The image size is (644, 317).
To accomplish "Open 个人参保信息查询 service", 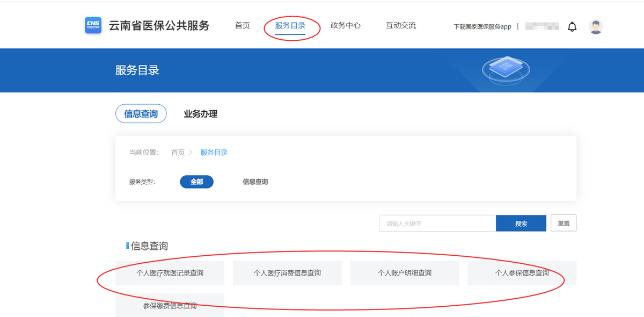I will click(x=522, y=272).
